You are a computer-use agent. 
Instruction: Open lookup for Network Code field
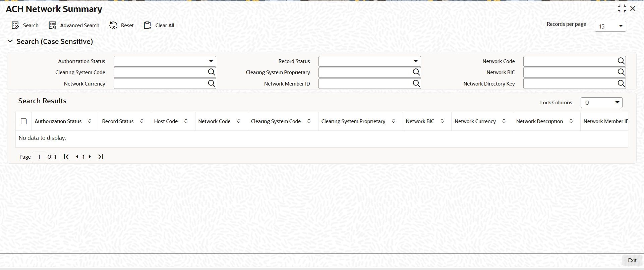(x=621, y=61)
